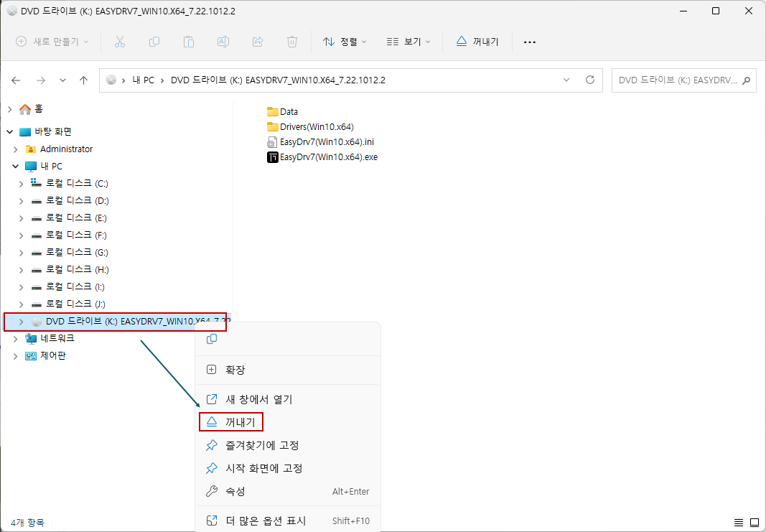Image resolution: width=766 pixels, height=532 pixels.
Task: Select 로컬 디스크 (F:) in the tree
Action: point(69,235)
